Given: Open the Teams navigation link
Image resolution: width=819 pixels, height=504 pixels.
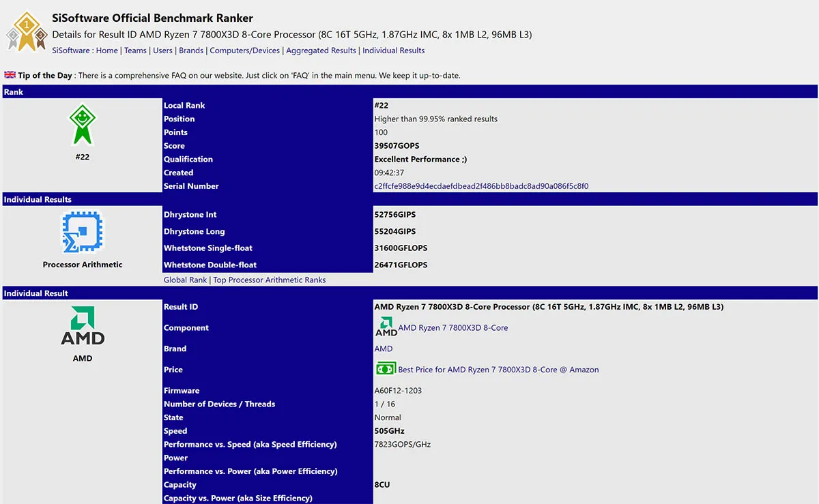Looking at the screenshot, I should click(135, 50).
